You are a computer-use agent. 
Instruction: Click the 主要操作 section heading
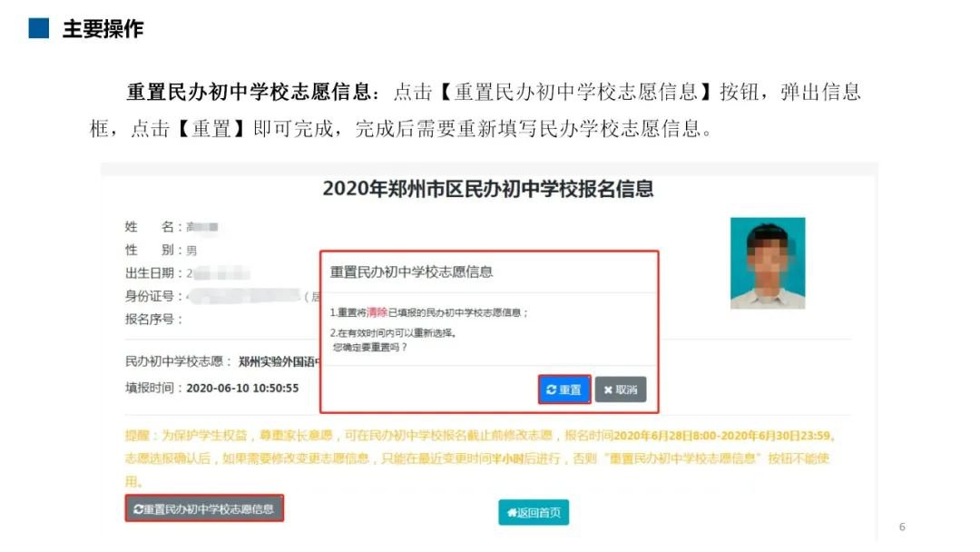tap(103, 29)
